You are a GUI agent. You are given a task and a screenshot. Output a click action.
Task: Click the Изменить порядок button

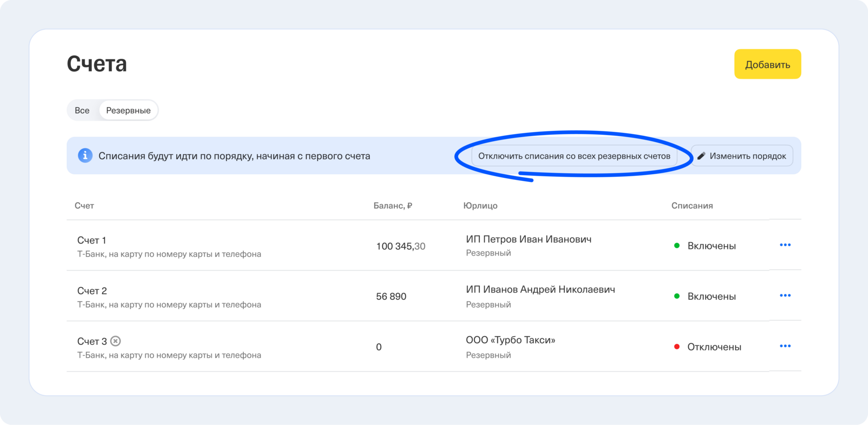(742, 156)
